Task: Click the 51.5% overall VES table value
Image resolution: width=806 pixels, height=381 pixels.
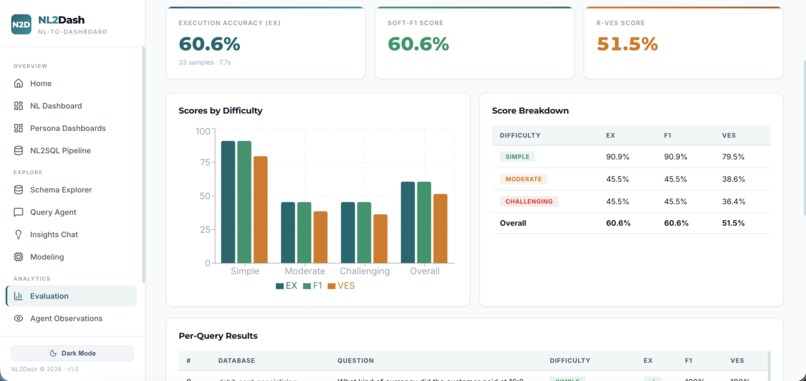Action: pos(733,223)
